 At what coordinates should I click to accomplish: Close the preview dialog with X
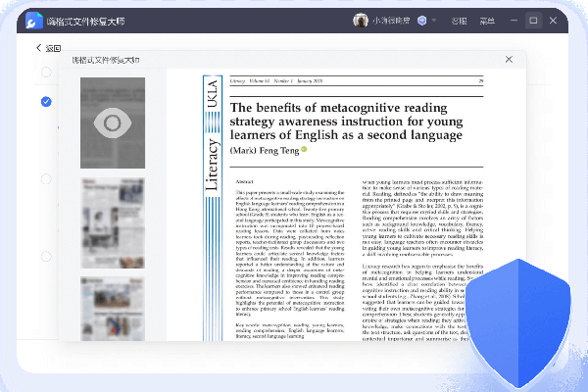tap(509, 60)
